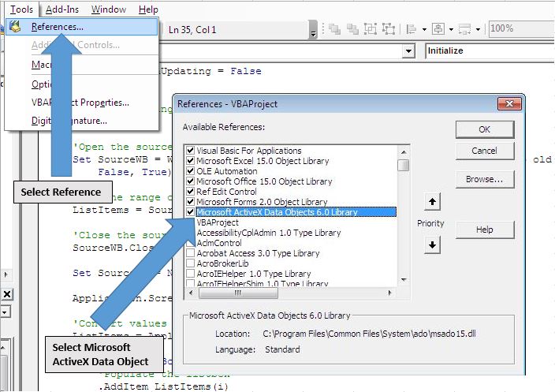Open the Add-Ins menu
The width and height of the screenshot is (555, 392).
(62, 9)
